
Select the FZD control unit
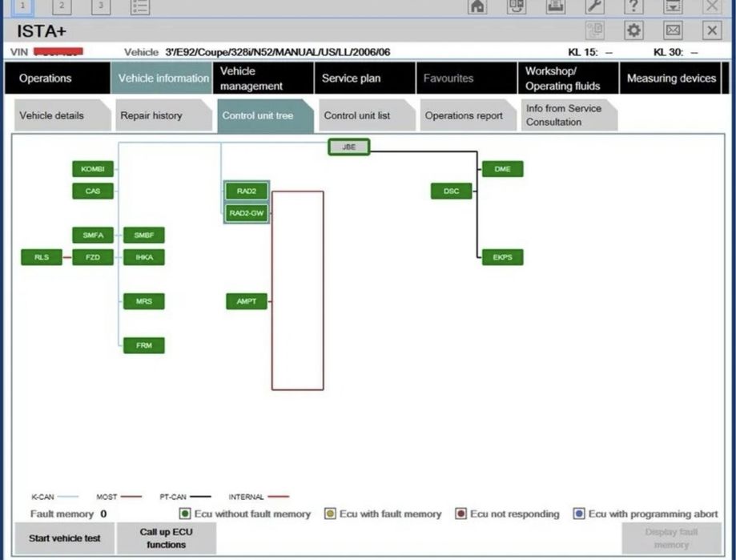click(x=92, y=257)
